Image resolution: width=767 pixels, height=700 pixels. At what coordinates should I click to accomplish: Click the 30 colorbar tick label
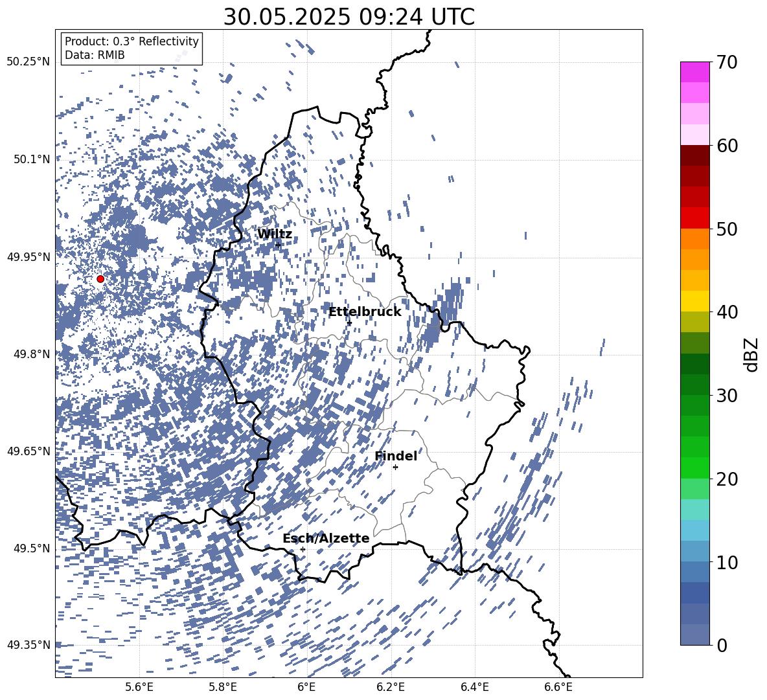click(727, 396)
